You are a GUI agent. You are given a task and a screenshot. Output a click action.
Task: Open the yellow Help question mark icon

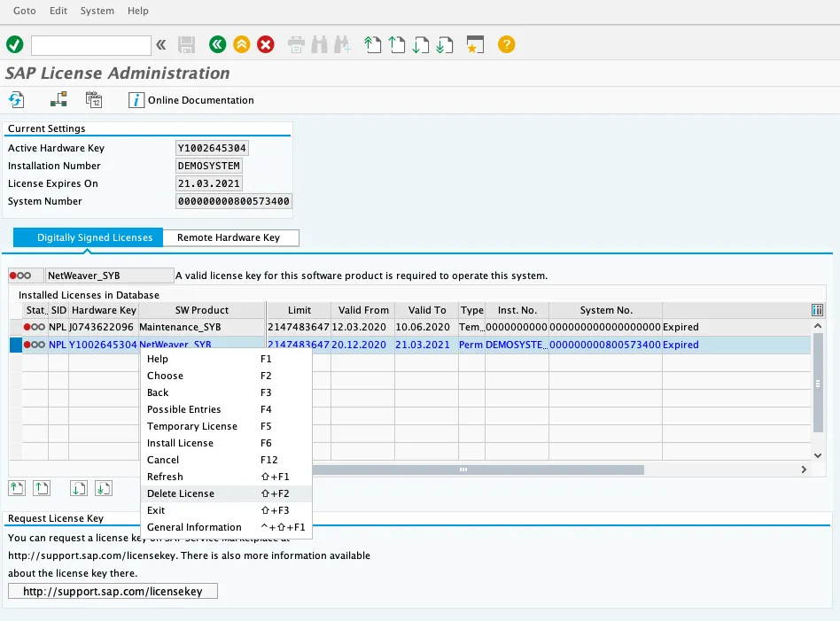pos(506,44)
